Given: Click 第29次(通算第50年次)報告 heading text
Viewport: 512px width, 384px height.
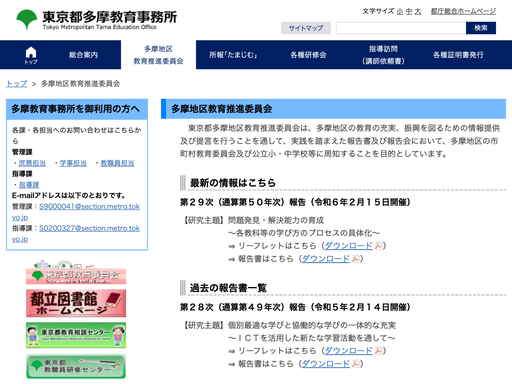Looking at the screenshot, I should [x=295, y=202].
